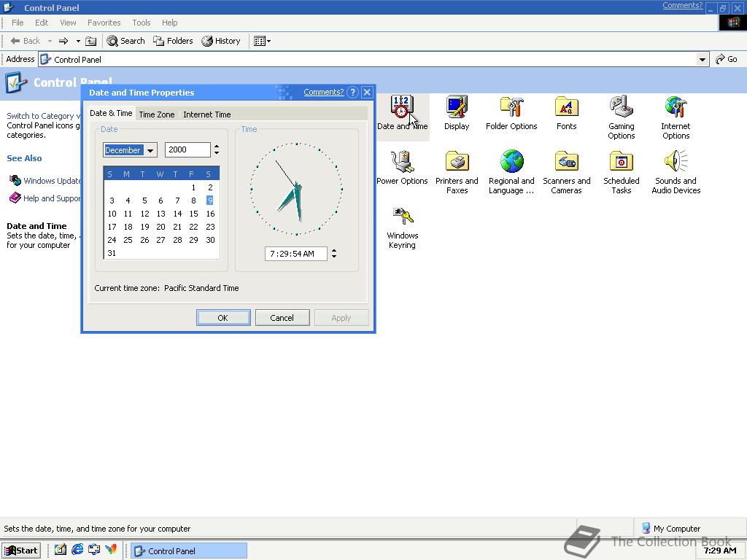This screenshot has width=747, height=560.
Task: Select day 31 in calendar
Action: coord(112,253)
